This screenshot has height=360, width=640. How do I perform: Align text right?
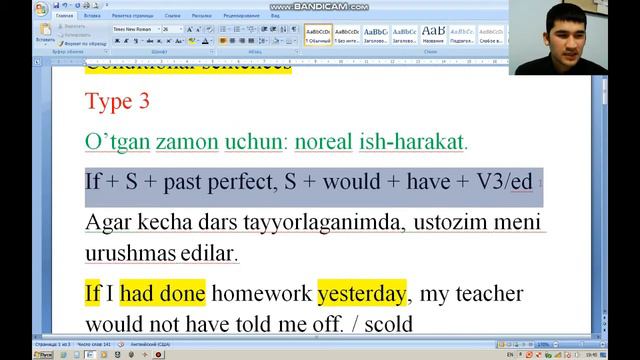[x=242, y=41]
